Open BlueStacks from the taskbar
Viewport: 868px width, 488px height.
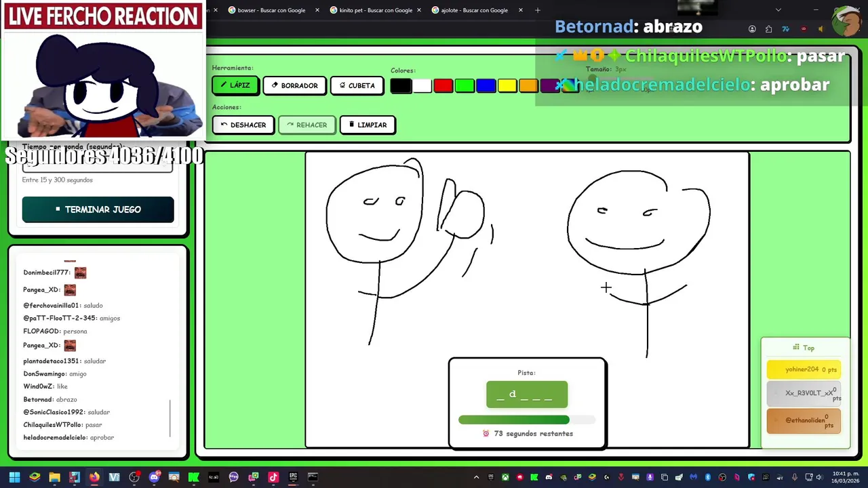tap(35, 477)
